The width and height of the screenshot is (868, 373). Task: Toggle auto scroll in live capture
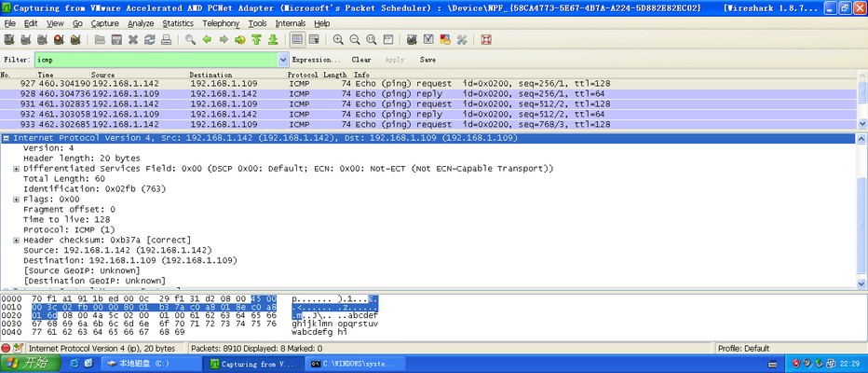click(314, 40)
